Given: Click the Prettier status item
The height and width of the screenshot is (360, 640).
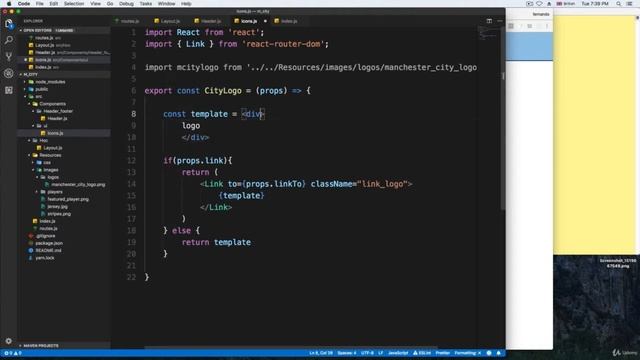Looking at the screenshot, I should pyautogui.click(x=442, y=353).
